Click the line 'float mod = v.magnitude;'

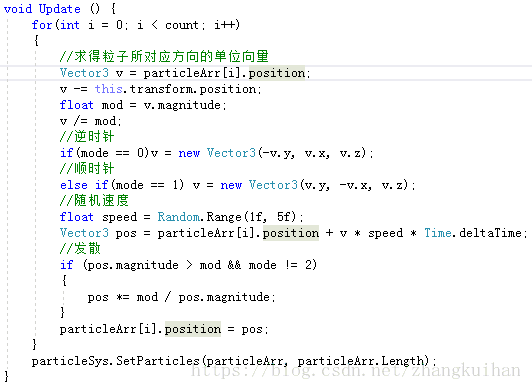143,105
